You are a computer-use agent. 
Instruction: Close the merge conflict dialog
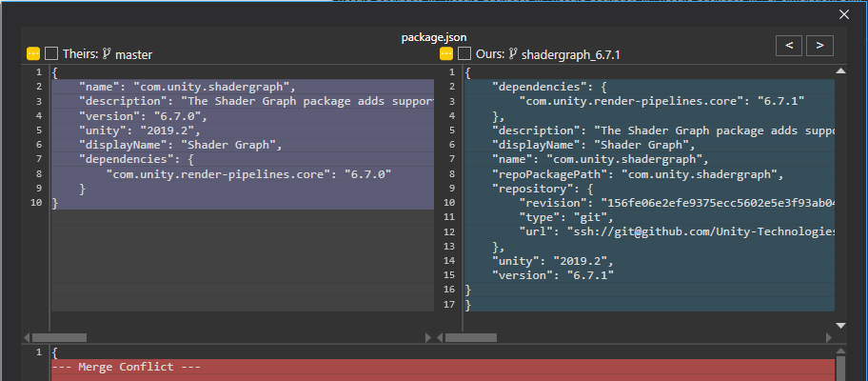coord(843,15)
